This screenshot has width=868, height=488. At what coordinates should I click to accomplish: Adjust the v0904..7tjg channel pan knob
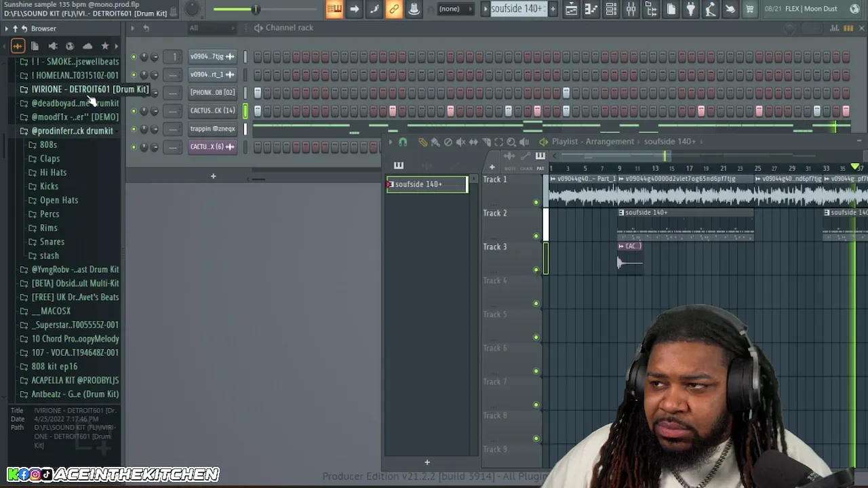click(144, 56)
